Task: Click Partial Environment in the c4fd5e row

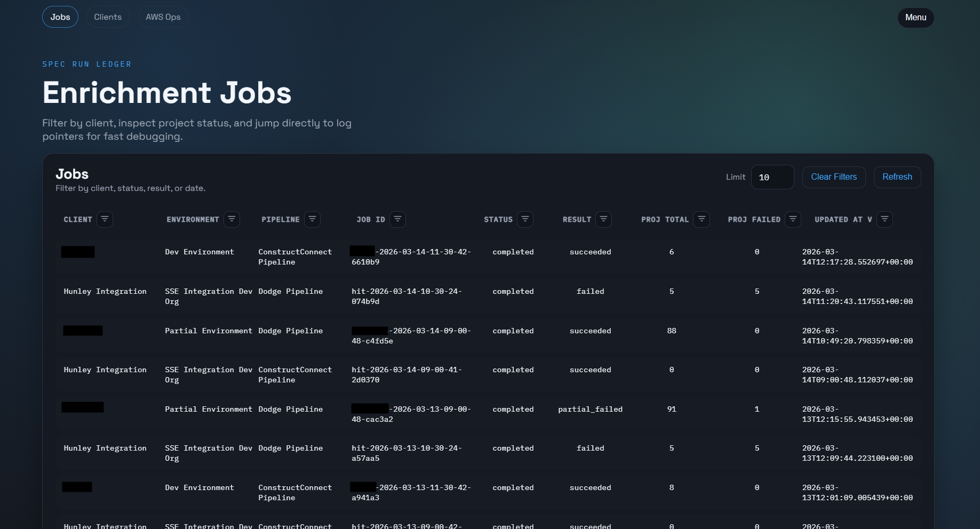Action: [x=209, y=331]
